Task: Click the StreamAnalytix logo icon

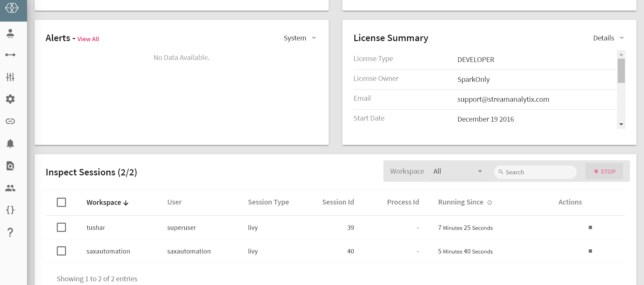Action: 12,8
